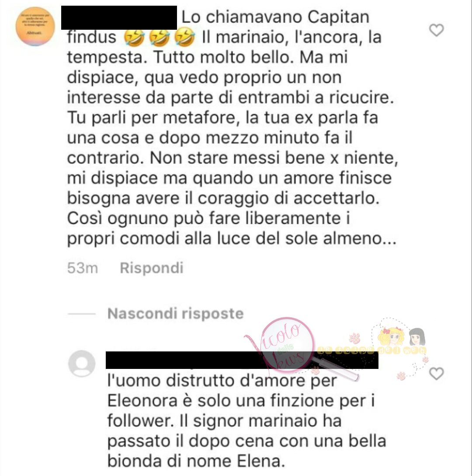The image size is (472, 476).
Task: Open the gray default avatar of the replier
Action: click(82, 364)
